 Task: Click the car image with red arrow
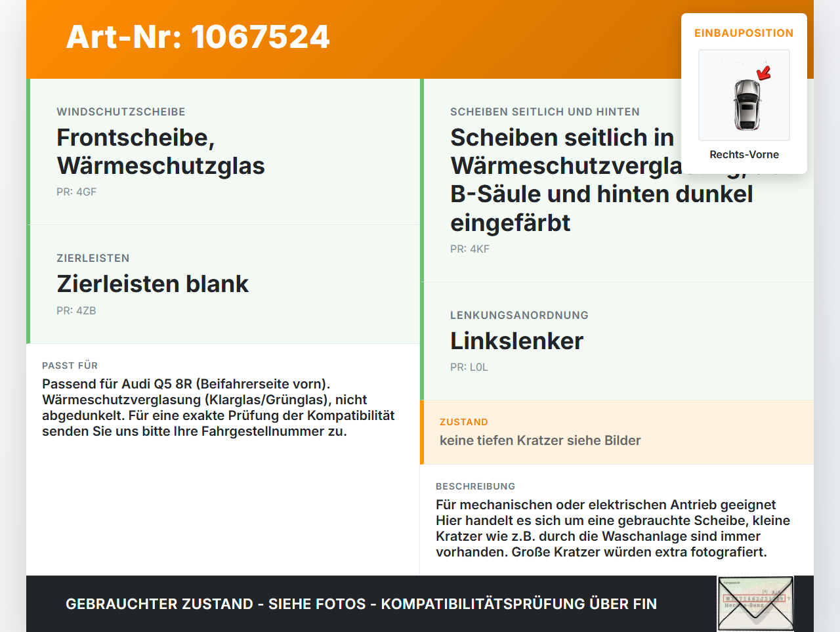coord(744,95)
